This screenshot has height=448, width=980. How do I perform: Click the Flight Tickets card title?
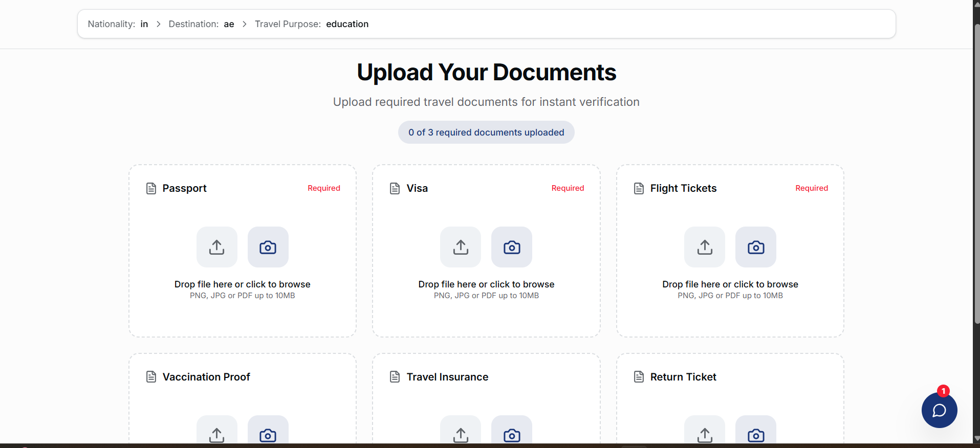[x=683, y=188]
